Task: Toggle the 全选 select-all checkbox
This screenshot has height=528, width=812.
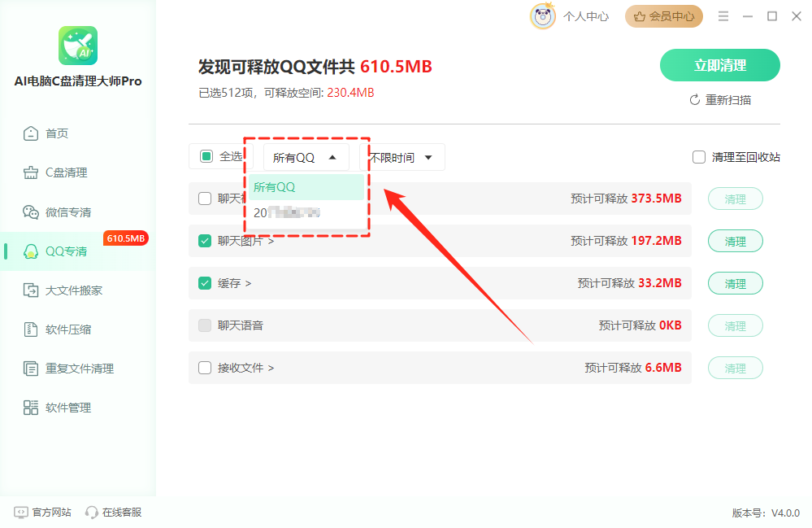Action: point(206,156)
